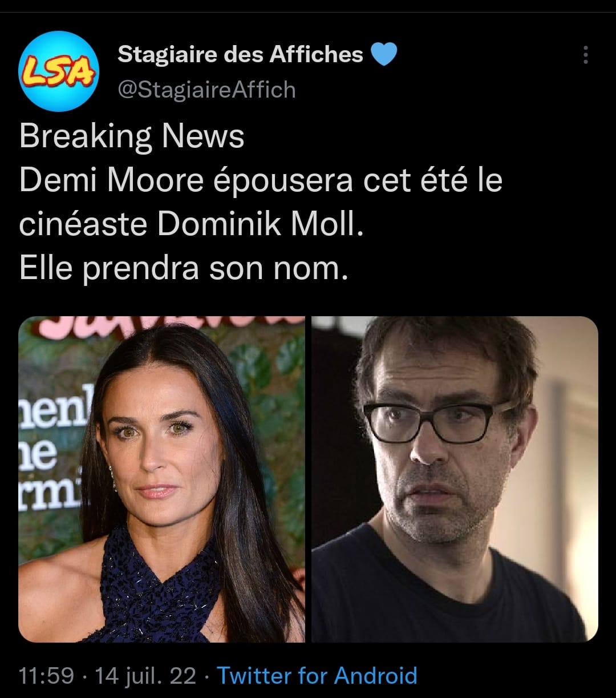
Task: Open the left photo of the dark-haired woman
Action: 162,479
